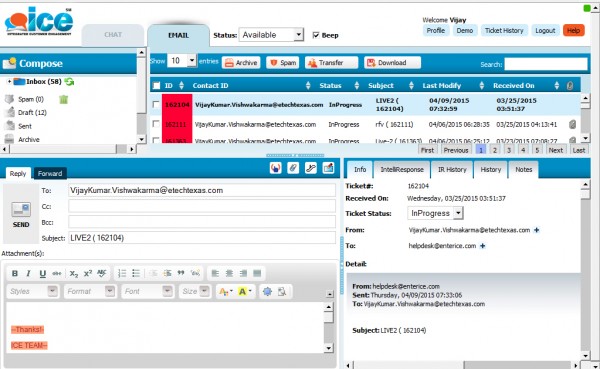Open the IntelliResponse tab
The height and width of the screenshot is (369, 600).
click(402, 170)
